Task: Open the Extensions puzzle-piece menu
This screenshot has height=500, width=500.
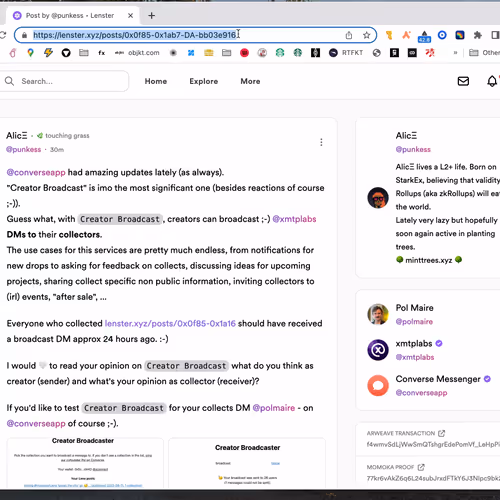Action: pos(478,35)
